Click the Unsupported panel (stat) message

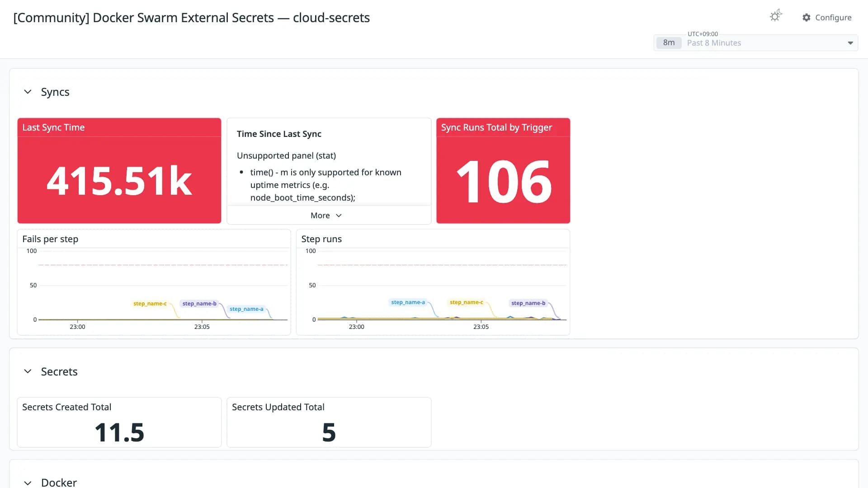pyautogui.click(x=286, y=155)
